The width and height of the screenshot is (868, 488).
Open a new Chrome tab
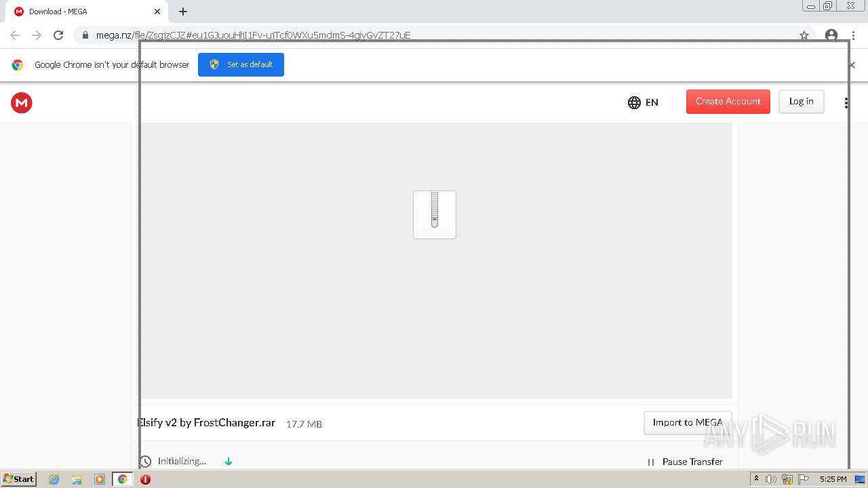click(x=183, y=12)
